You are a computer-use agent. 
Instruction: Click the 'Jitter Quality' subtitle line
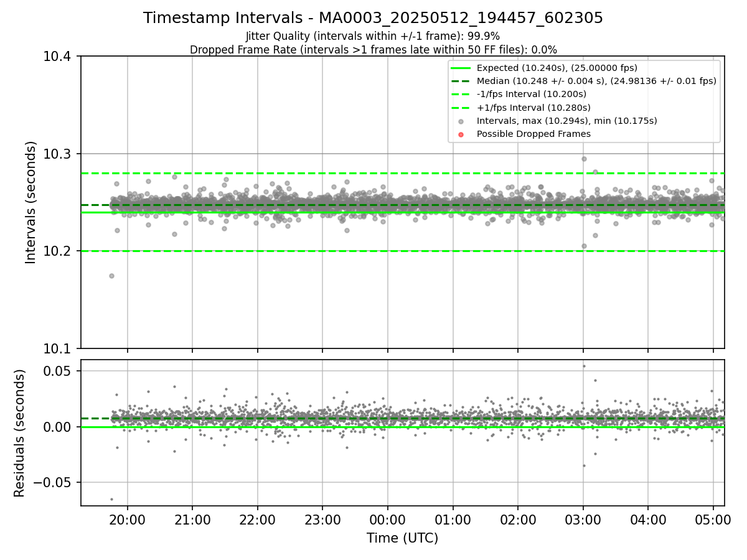point(373,36)
